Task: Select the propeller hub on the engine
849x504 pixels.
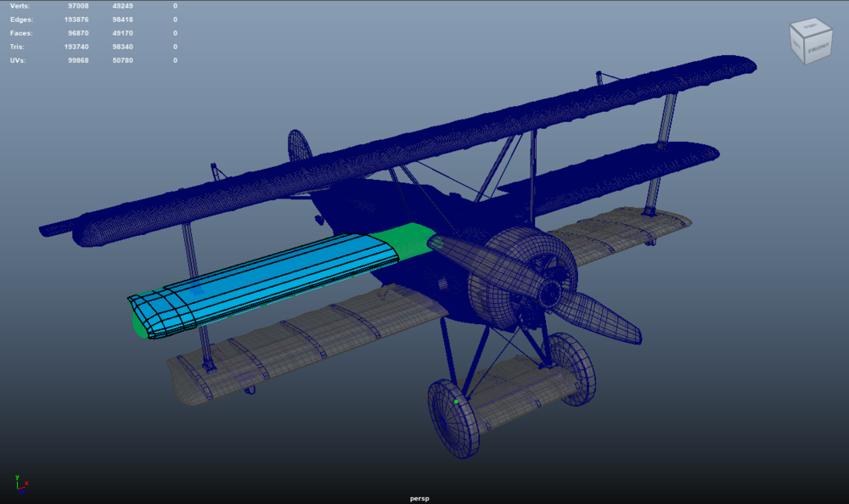Action: pos(550,294)
